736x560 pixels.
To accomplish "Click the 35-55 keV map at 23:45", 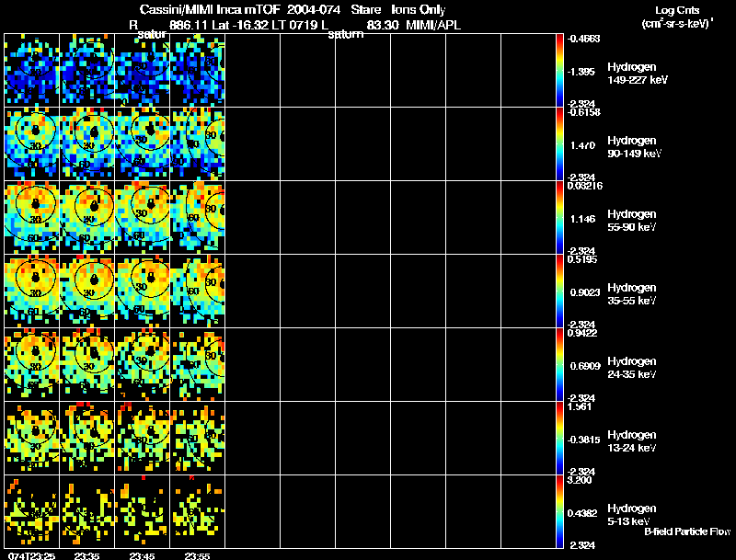I will coord(143,291).
